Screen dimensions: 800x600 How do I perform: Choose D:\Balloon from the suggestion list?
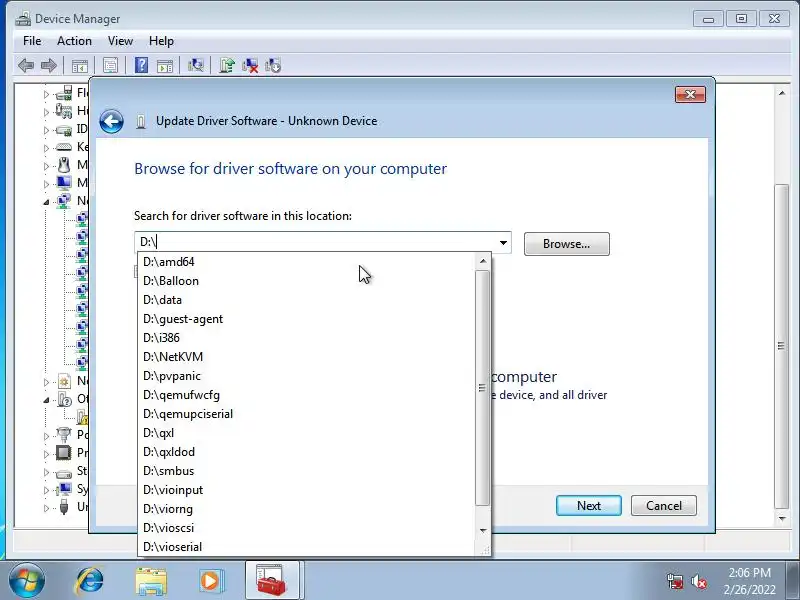(x=306, y=281)
